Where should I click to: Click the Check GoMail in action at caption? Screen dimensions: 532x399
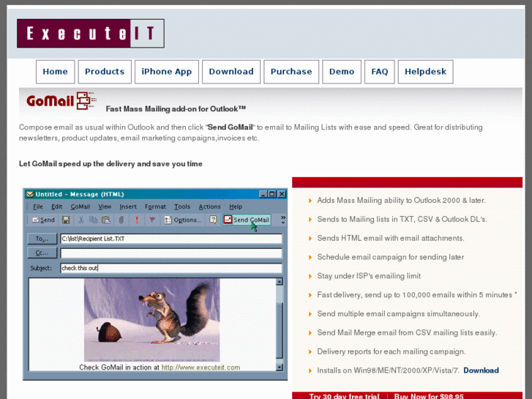[119, 368]
